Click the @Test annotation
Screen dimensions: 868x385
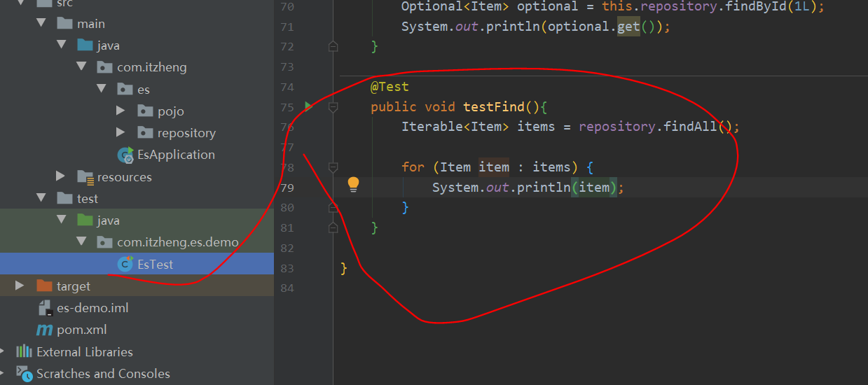390,87
